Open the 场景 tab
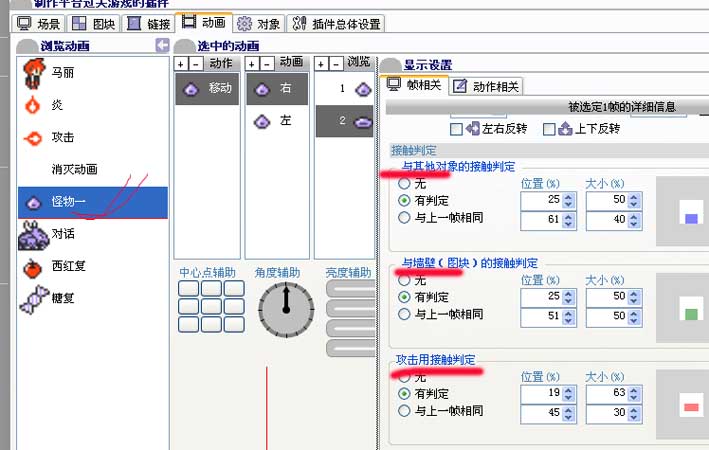The image size is (709, 450). [x=39, y=24]
